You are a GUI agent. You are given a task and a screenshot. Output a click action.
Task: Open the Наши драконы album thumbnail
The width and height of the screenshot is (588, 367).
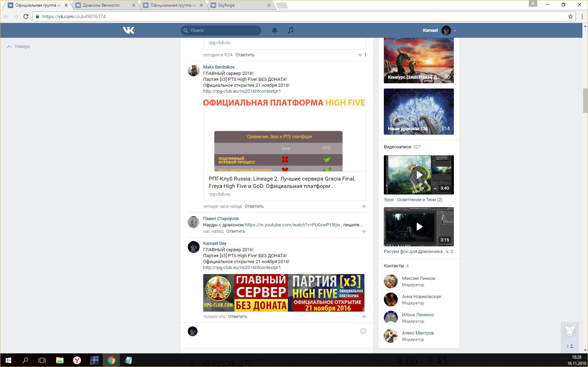click(x=418, y=112)
